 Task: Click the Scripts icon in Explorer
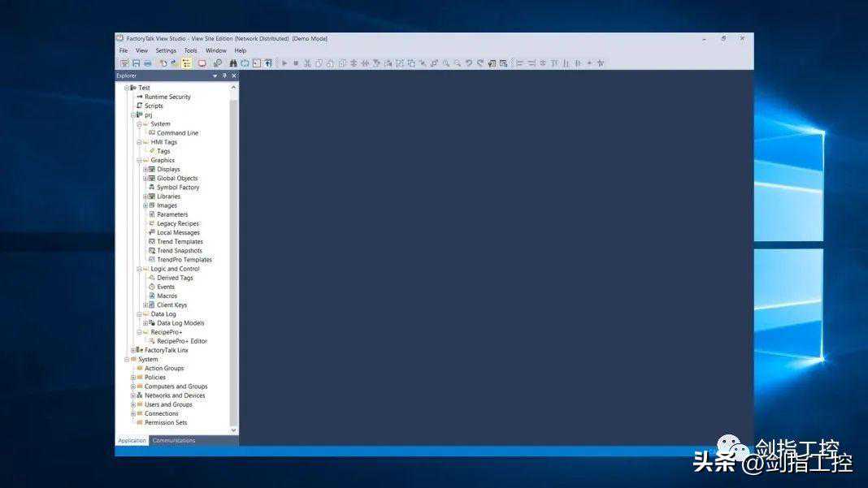coord(139,106)
